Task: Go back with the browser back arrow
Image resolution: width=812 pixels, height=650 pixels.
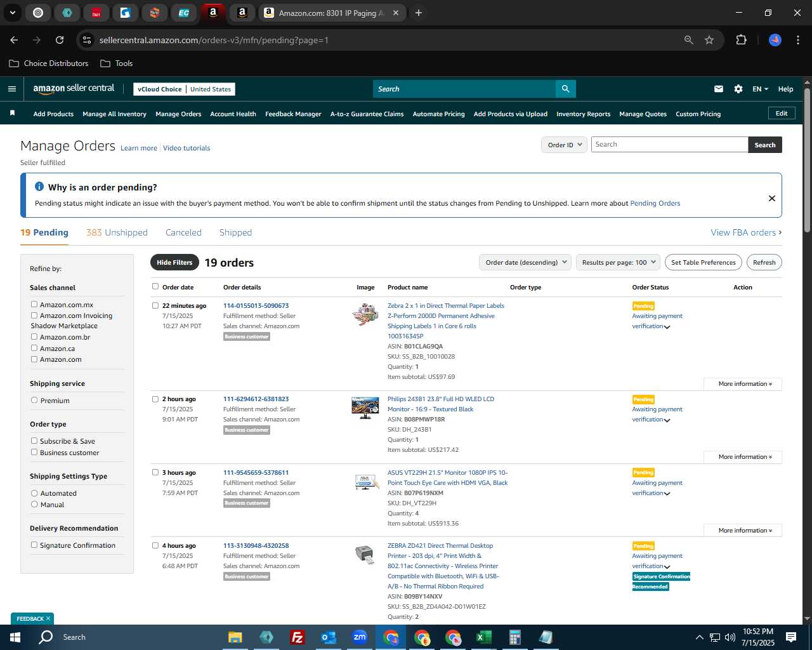Action: click(x=14, y=40)
